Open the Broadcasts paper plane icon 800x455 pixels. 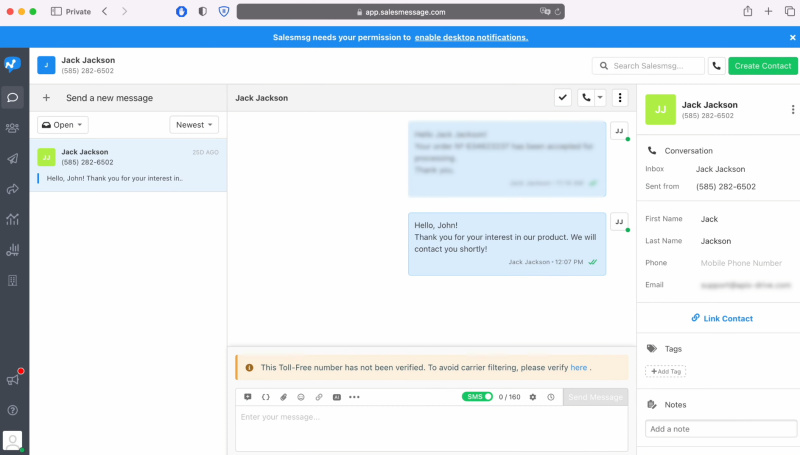coord(13,159)
